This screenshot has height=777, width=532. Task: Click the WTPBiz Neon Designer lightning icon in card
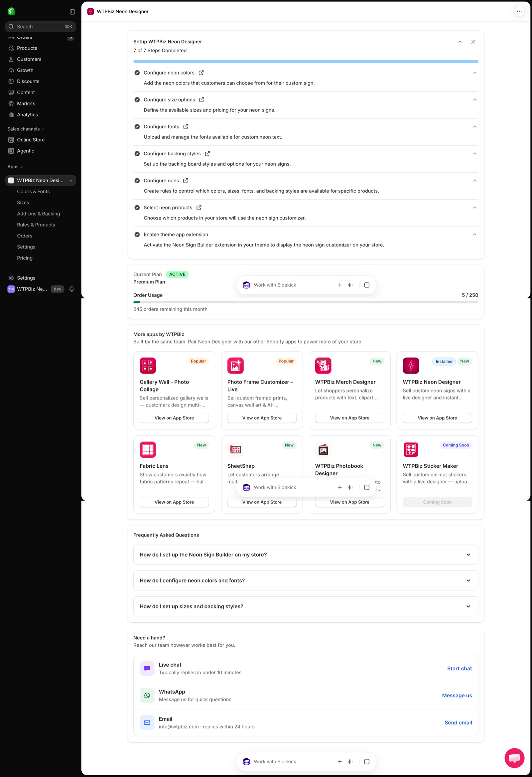pos(411,366)
